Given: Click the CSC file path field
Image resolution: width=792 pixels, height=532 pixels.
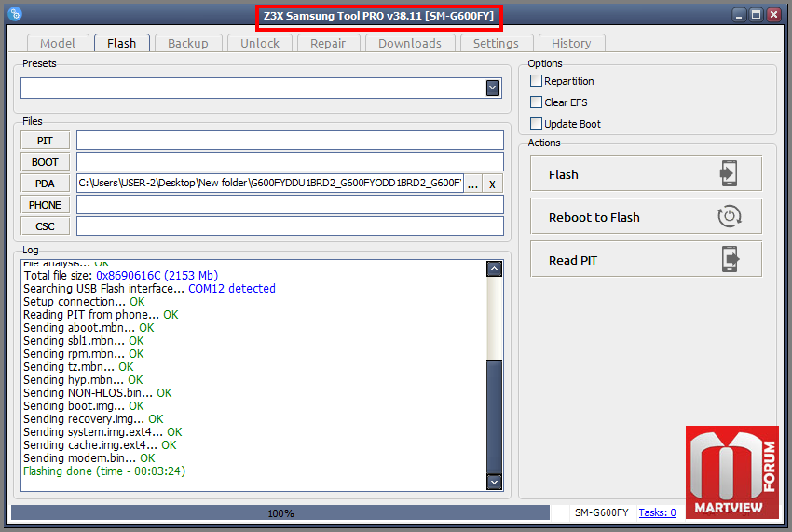Looking at the screenshot, I should point(290,225).
